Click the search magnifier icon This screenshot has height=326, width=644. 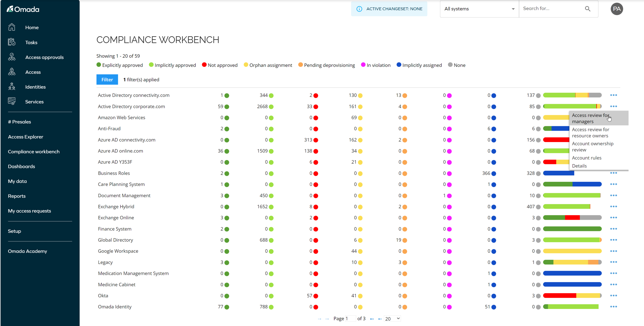click(588, 9)
